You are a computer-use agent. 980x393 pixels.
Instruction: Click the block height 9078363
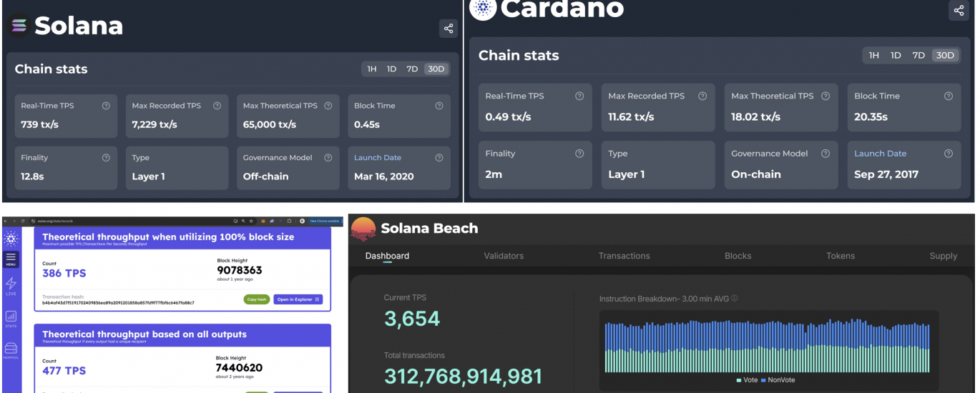[x=240, y=271]
